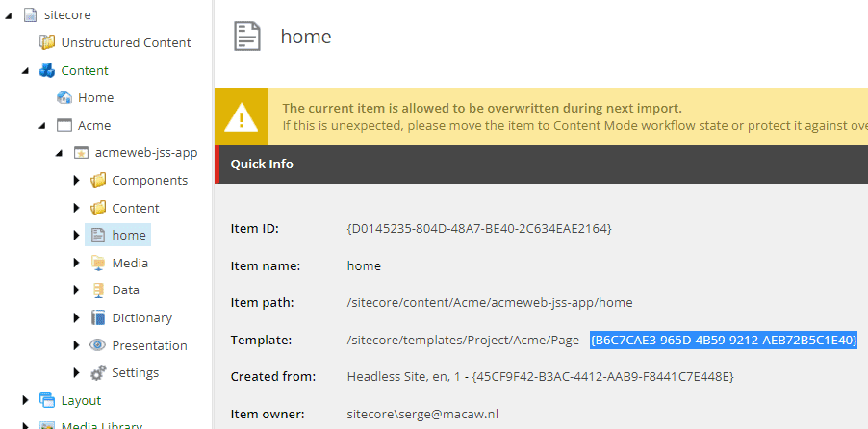Collapse the acmeweb-jss-app node

click(x=60, y=153)
